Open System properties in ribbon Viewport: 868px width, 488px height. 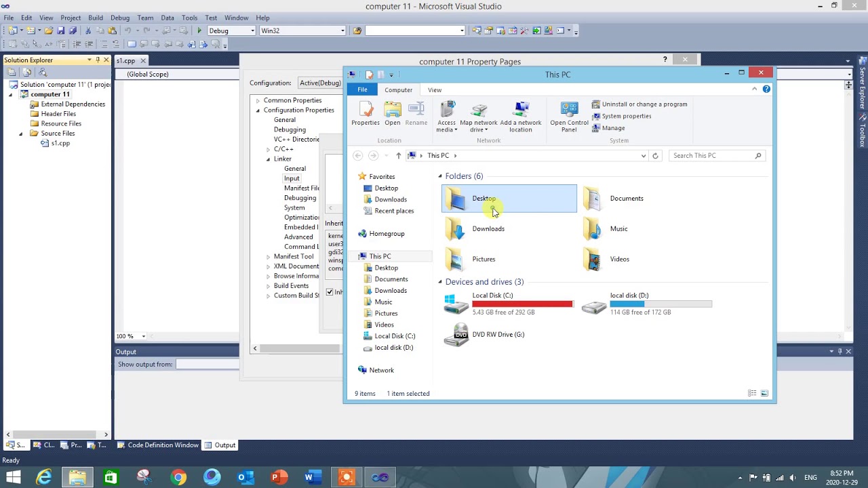[x=621, y=116]
